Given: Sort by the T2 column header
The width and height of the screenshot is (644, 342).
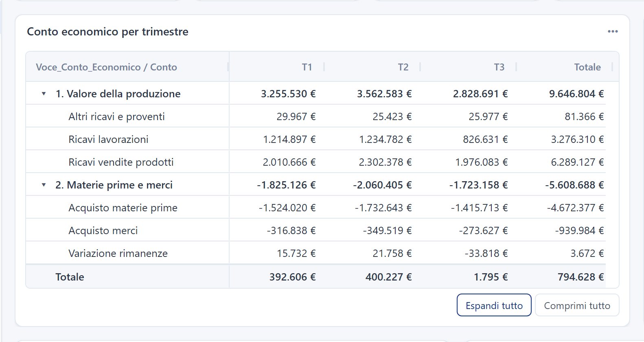Looking at the screenshot, I should coord(403,67).
